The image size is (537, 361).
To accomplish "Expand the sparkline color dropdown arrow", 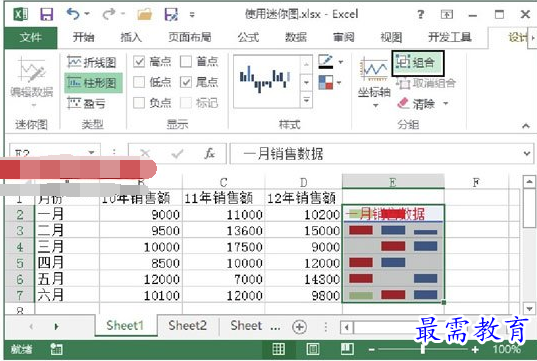I will 341,62.
